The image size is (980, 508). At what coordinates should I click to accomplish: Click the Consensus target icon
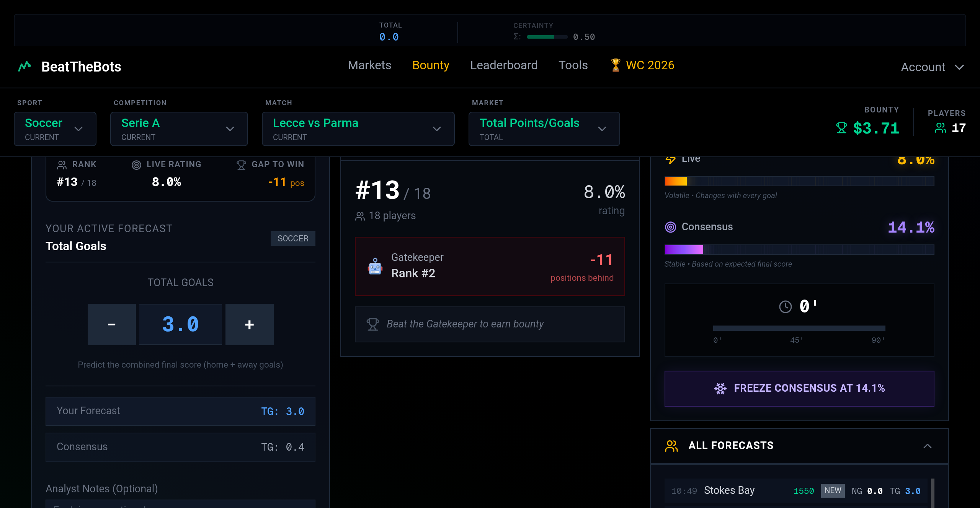(670, 227)
